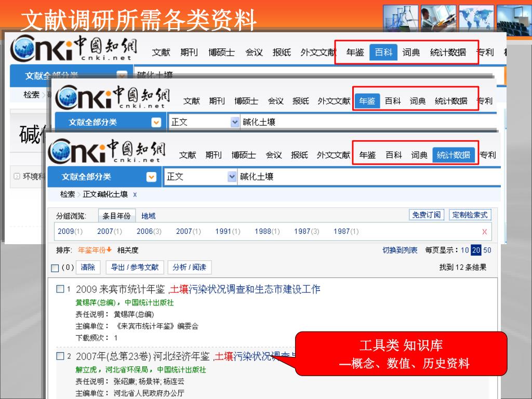Remove the 正文碱化土壤 search filter x
This screenshot has height=399, width=532.
(135, 195)
